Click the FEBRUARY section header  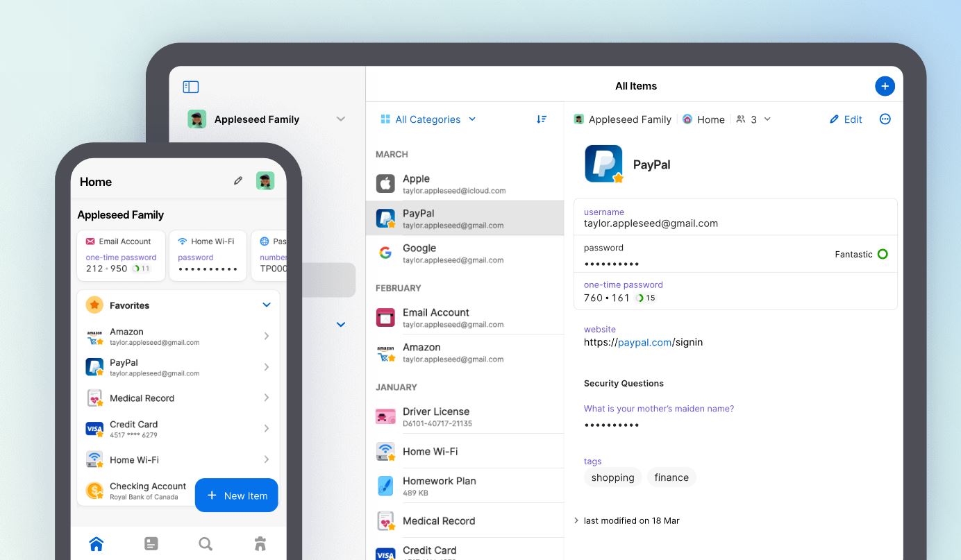[x=399, y=288]
